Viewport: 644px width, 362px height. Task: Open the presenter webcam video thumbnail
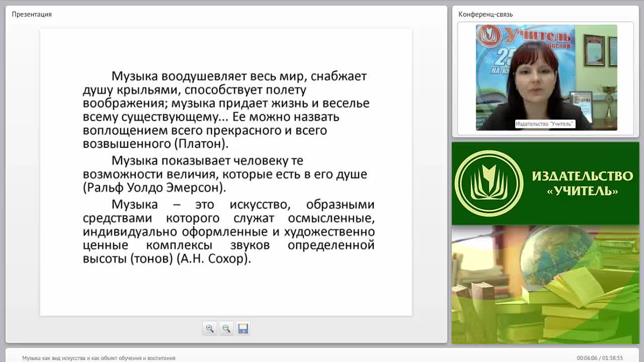(x=546, y=77)
